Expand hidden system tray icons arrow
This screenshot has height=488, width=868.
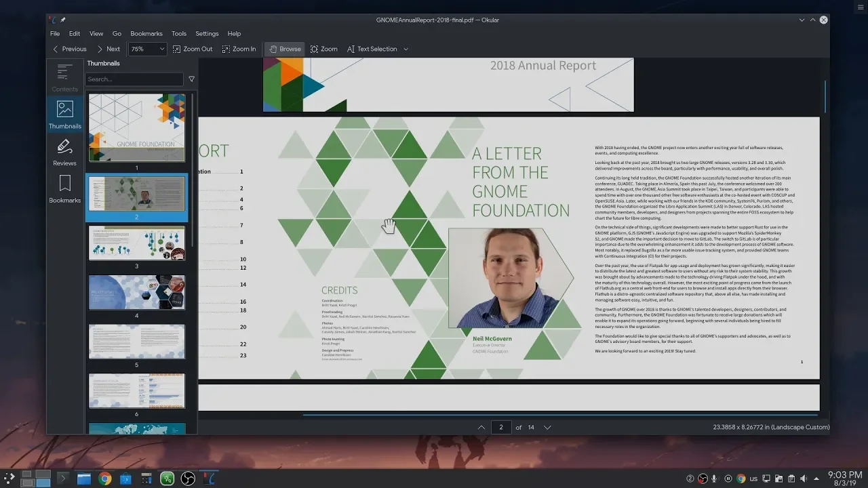tap(816, 479)
